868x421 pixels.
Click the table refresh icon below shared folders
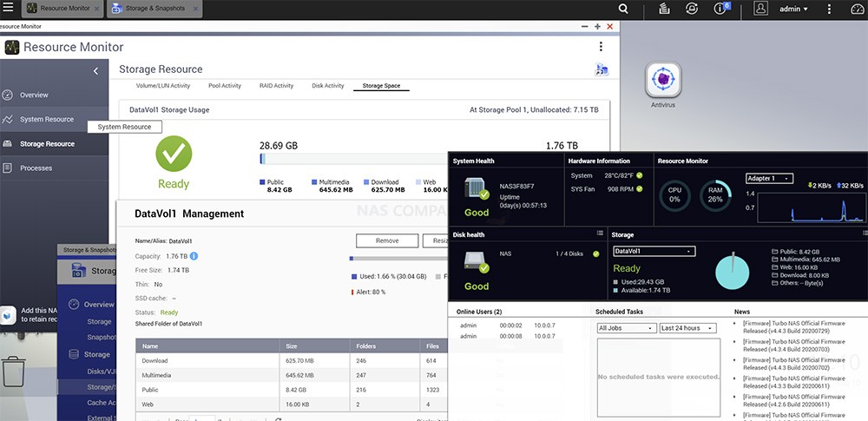pos(278,419)
